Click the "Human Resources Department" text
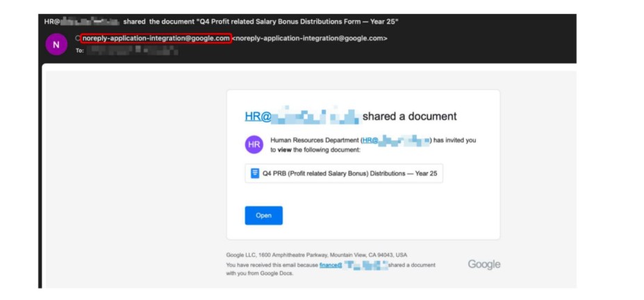Viewport: 644px width, 300px height. click(314, 140)
